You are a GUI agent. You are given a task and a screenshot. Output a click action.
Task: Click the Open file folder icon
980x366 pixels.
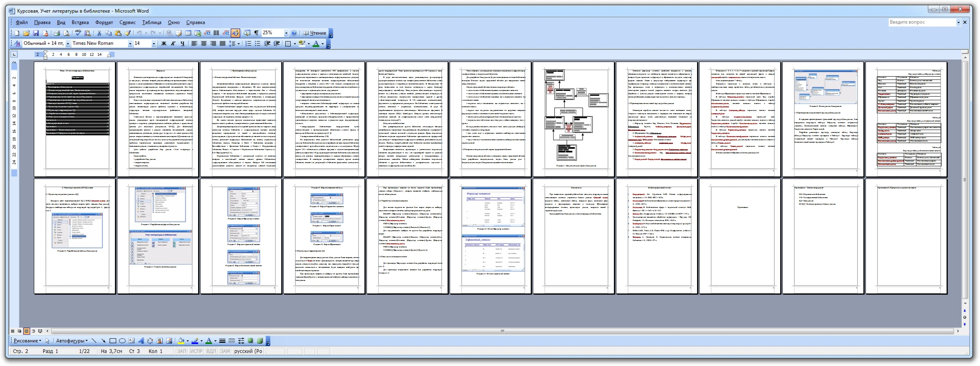(x=26, y=33)
